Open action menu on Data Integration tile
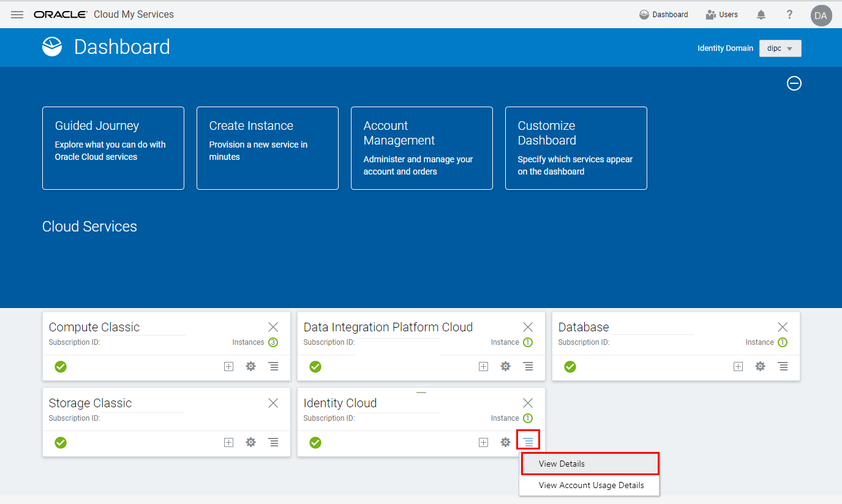842x504 pixels. coord(528,366)
